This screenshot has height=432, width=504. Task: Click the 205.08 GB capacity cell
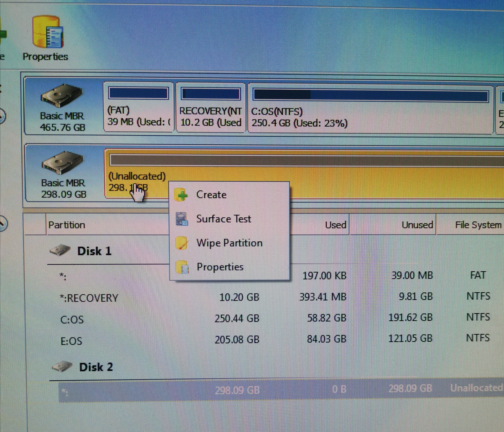pos(237,340)
